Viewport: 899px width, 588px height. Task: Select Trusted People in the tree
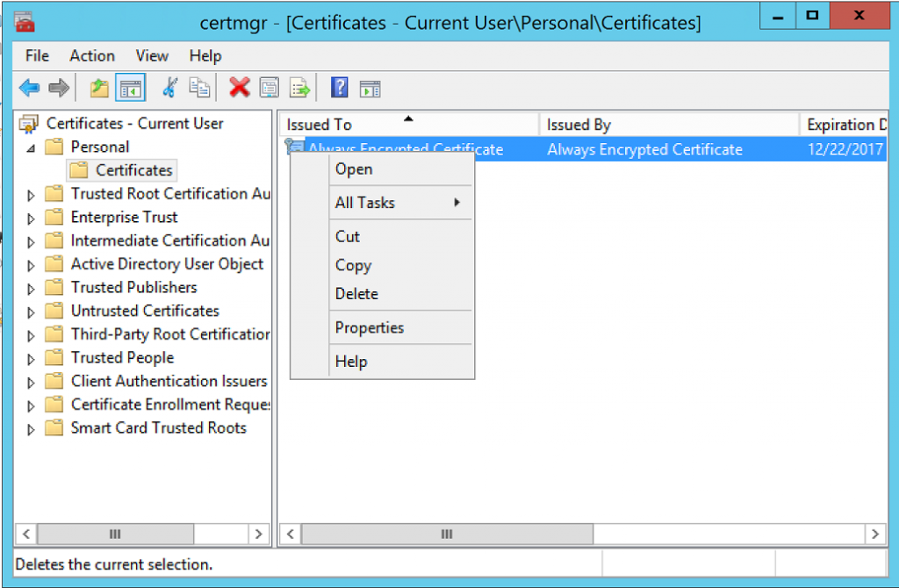click(x=122, y=357)
